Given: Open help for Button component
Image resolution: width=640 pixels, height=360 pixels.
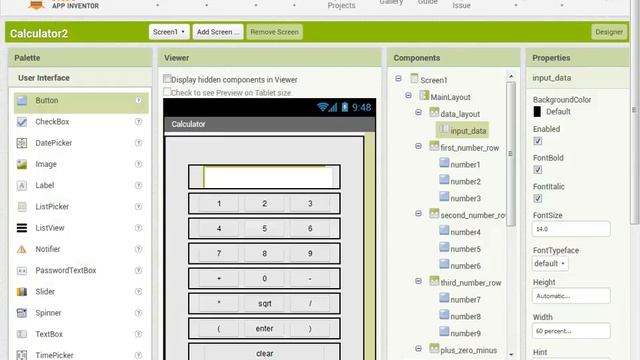Looking at the screenshot, I should (x=139, y=100).
